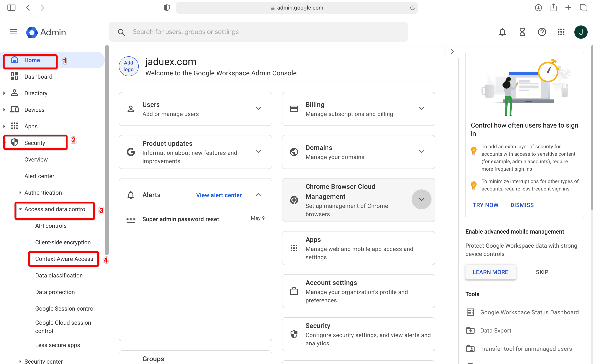Expand the Users card
This screenshot has height=364, width=593.
coord(258,108)
